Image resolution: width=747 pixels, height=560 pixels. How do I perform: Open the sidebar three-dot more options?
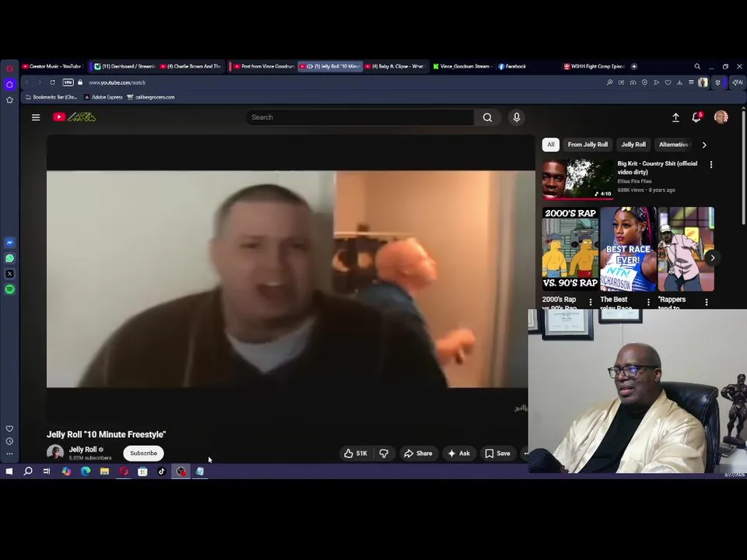tap(9, 453)
